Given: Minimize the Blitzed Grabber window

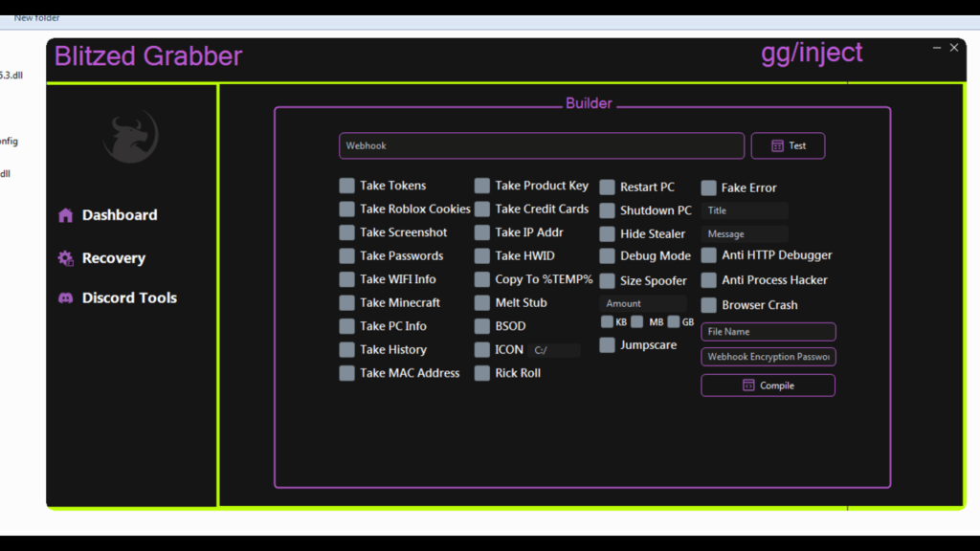Looking at the screenshot, I should tap(936, 48).
